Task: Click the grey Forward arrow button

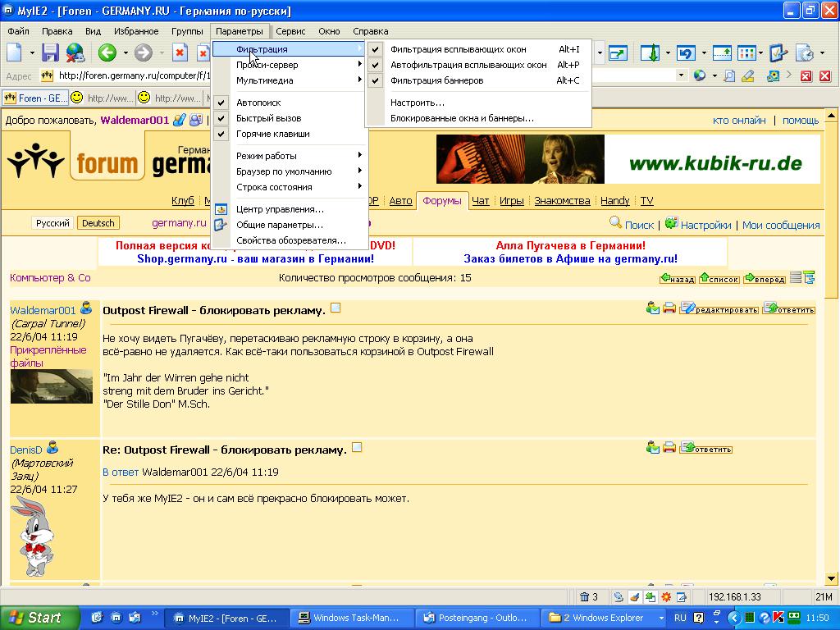Action: click(x=143, y=52)
